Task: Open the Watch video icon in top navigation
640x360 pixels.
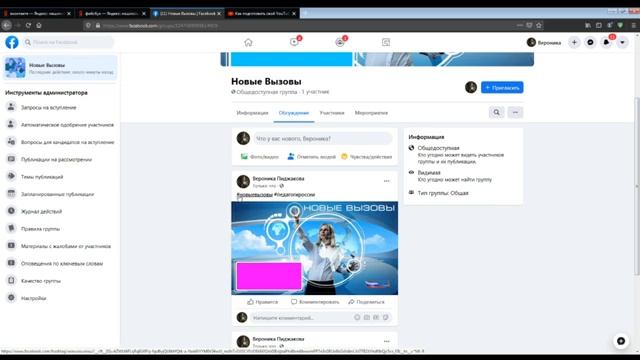Action: [x=294, y=42]
